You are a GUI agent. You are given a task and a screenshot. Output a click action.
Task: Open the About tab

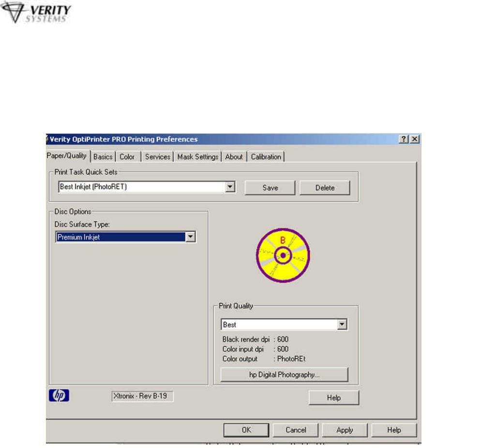[x=234, y=157]
